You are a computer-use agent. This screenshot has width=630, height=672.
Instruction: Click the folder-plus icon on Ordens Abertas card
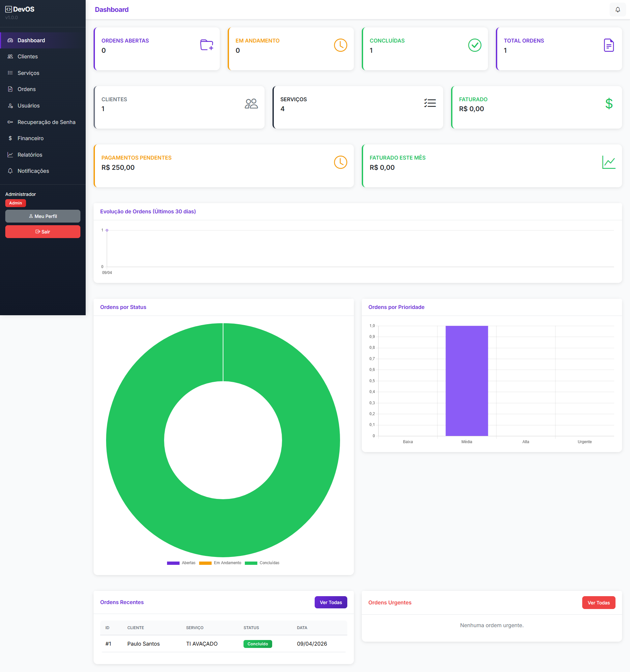pos(206,45)
